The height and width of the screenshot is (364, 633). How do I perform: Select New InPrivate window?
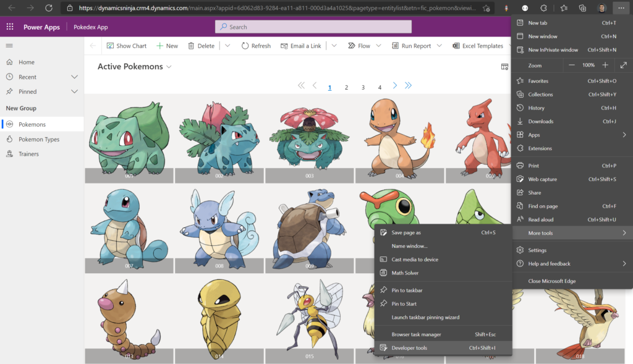(x=572, y=49)
